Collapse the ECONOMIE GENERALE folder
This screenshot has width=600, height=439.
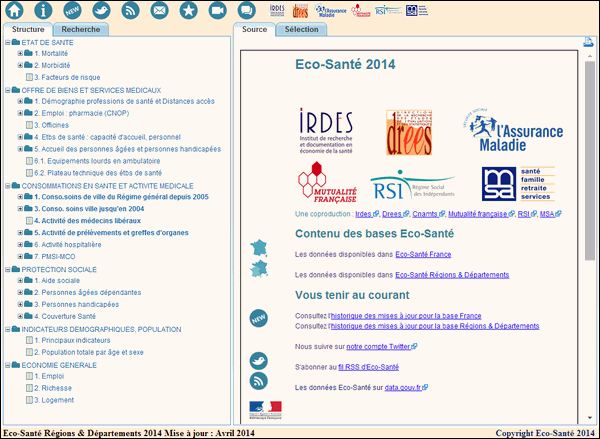pos(7,366)
